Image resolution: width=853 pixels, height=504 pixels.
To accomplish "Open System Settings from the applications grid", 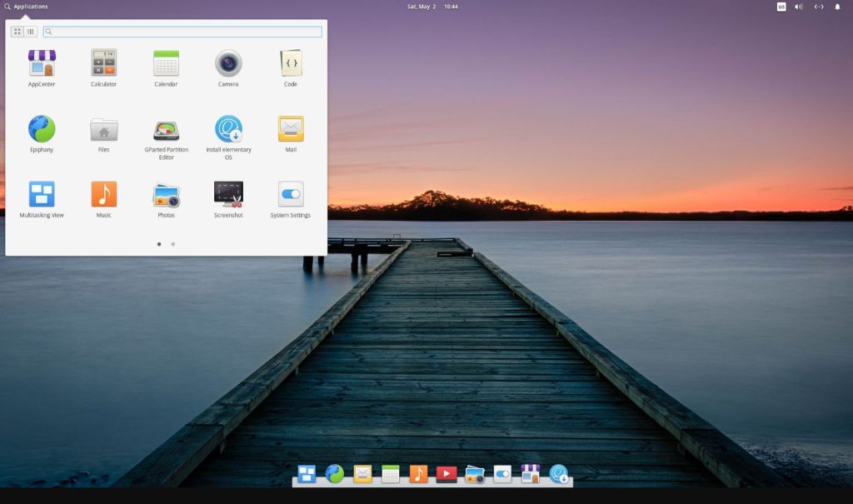I will (x=290, y=195).
